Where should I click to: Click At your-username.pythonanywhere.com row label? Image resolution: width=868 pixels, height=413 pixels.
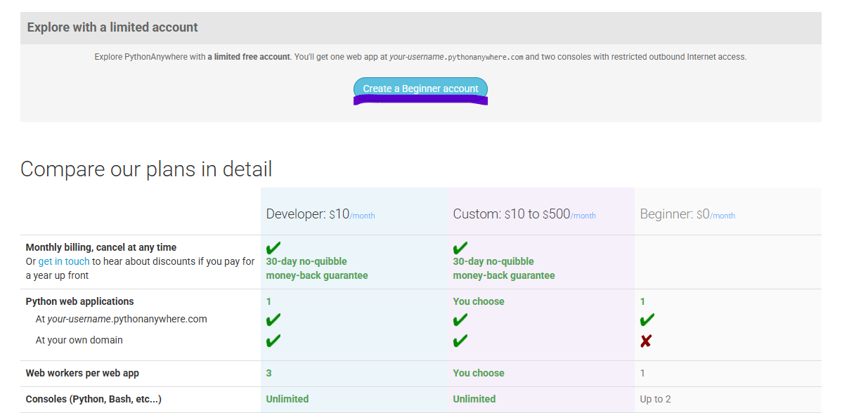pyautogui.click(x=122, y=319)
